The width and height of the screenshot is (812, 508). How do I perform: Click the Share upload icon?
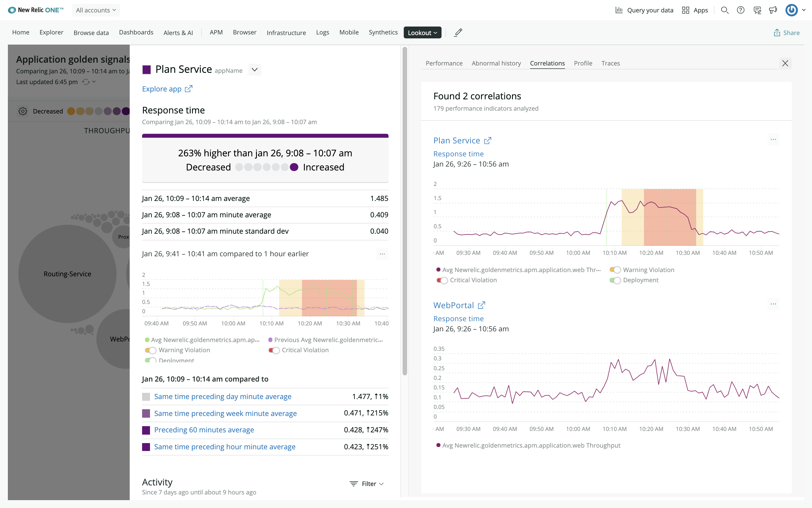point(777,32)
